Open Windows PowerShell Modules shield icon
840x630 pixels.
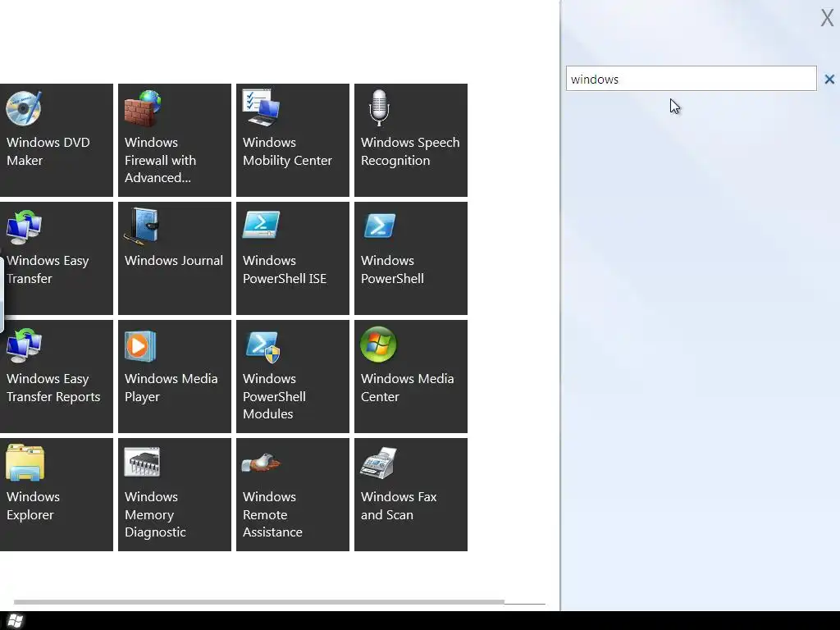tap(262, 347)
